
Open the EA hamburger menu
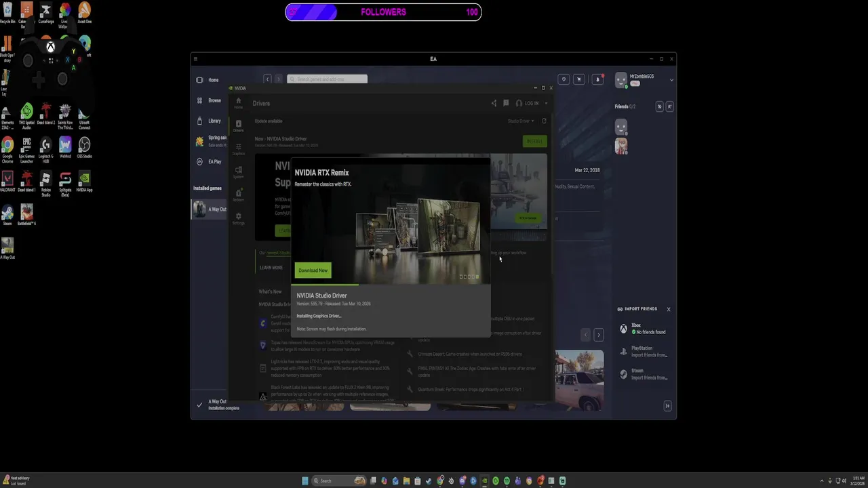[x=195, y=59]
